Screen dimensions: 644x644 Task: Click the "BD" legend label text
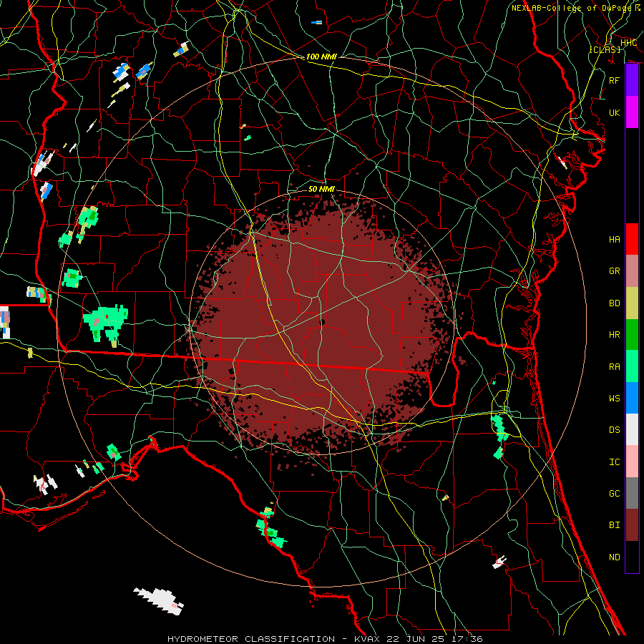coord(615,303)
